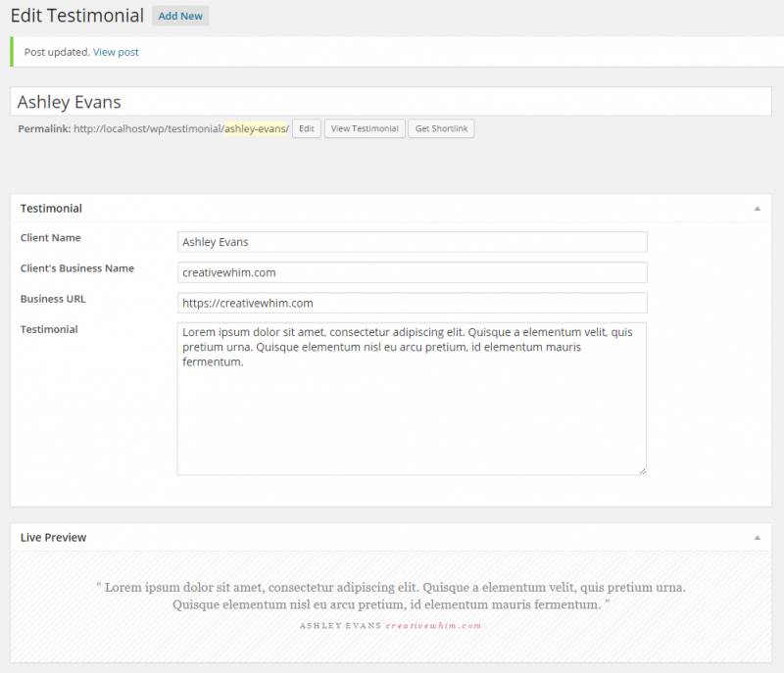784x673 pixels.
Task: Focus the Ashley Evans title field
Action: [391, 102]
